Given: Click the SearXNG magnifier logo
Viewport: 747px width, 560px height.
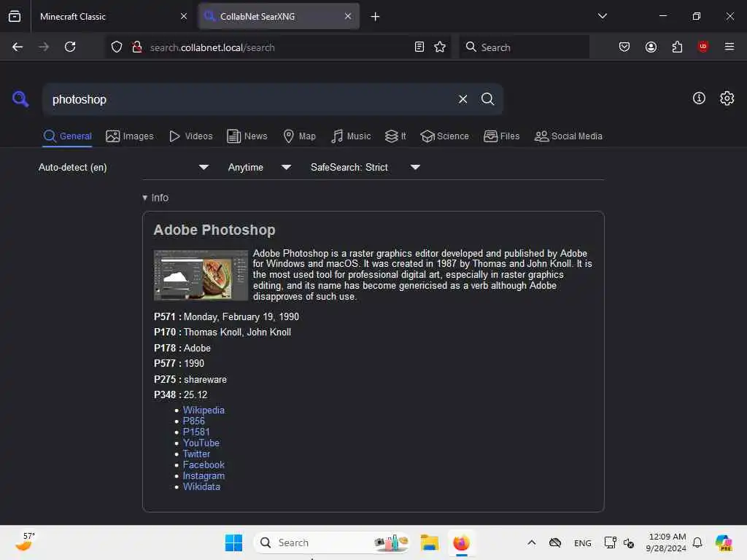Looking at the screenshot, I should [20, 99].
